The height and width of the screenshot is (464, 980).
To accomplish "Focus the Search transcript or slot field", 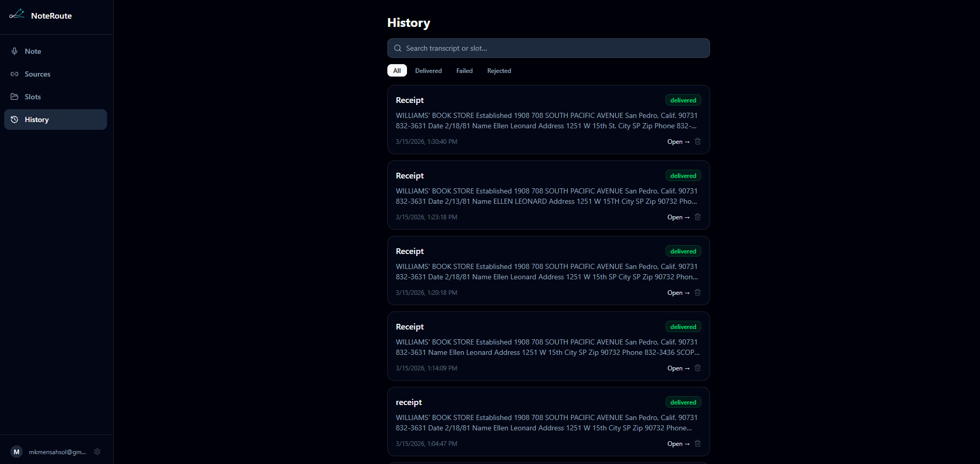I will click(548, 48).
